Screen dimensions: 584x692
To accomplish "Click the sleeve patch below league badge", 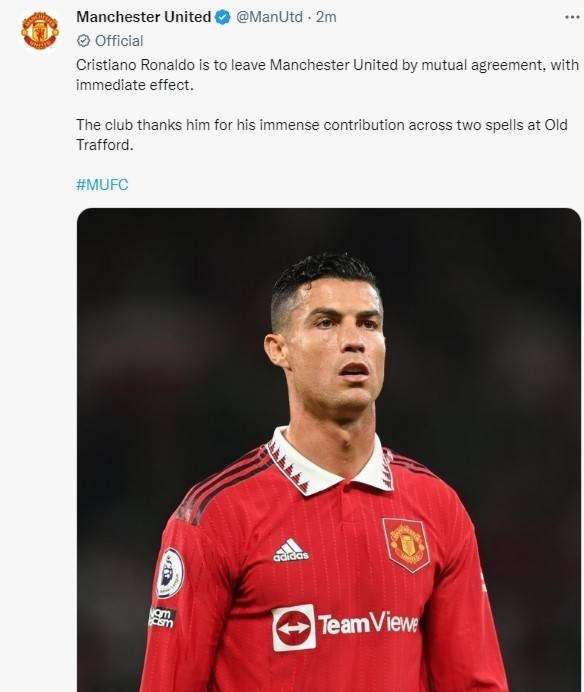I will pyautogui.click(x=162, y=618).
